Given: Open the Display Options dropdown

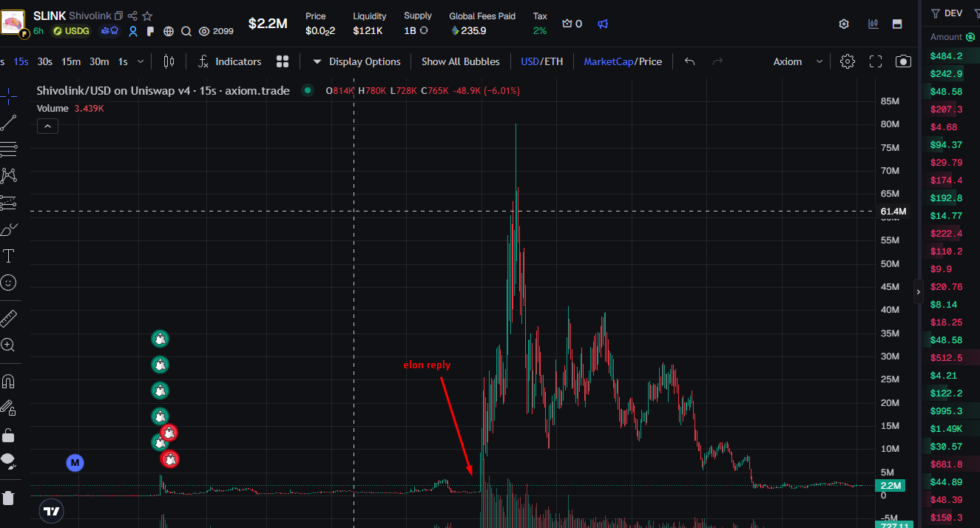Looking at the screenshot, I should [x=356, y=61].
